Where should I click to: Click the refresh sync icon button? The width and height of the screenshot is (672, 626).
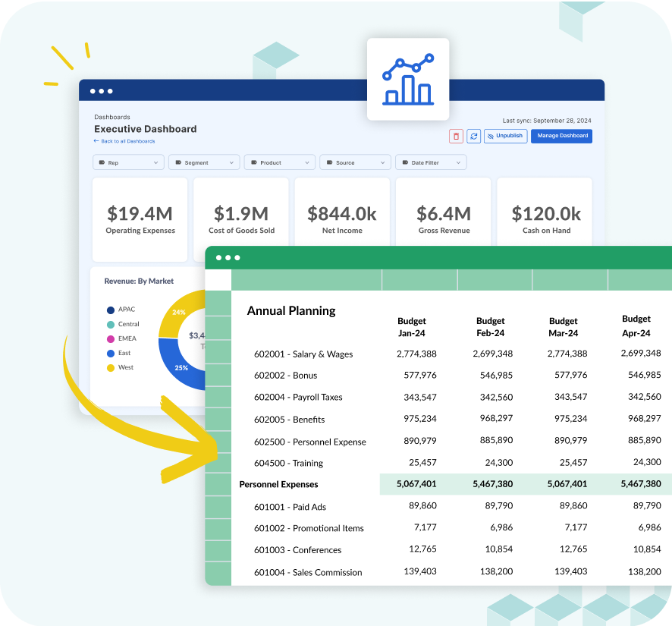(473, 136)
